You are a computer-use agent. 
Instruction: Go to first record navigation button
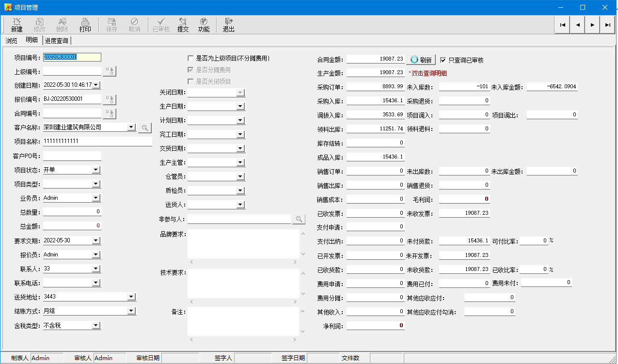pos(562,25)
